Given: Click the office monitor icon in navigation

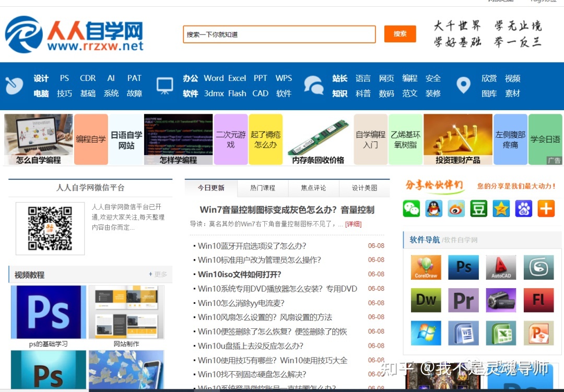Looking at the screenshot, I should click(164, 86).
